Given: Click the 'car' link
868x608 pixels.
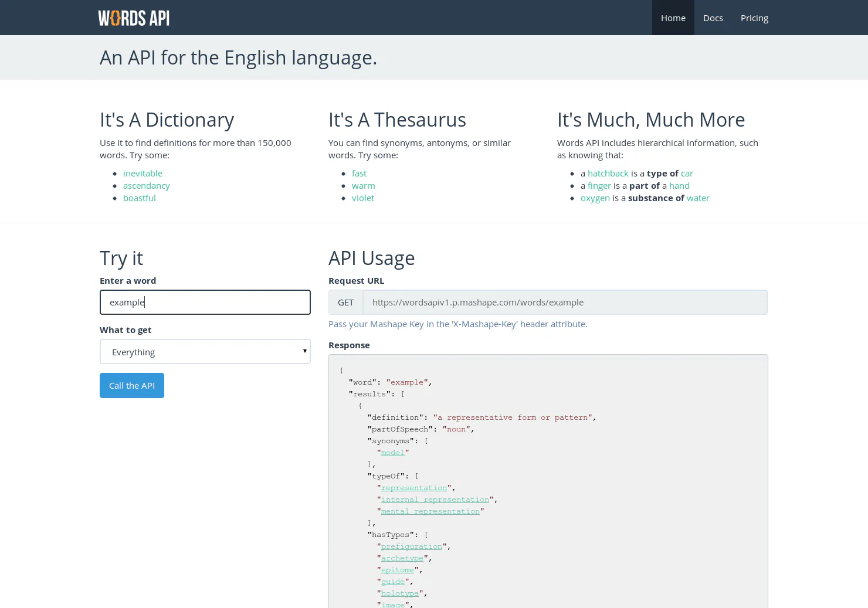Looking at the screenshot, I should click(x=687, y=174).
